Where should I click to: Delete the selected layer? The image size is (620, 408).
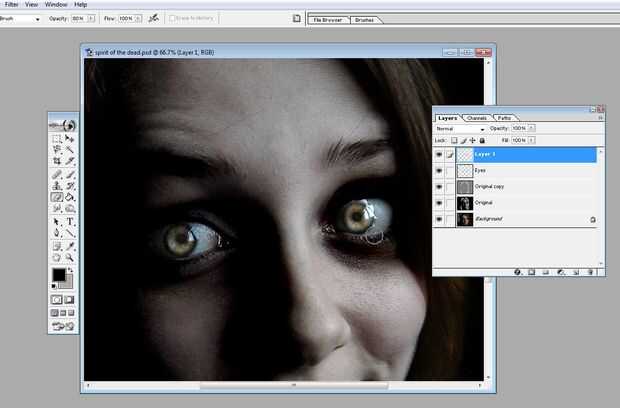point(590,272)
